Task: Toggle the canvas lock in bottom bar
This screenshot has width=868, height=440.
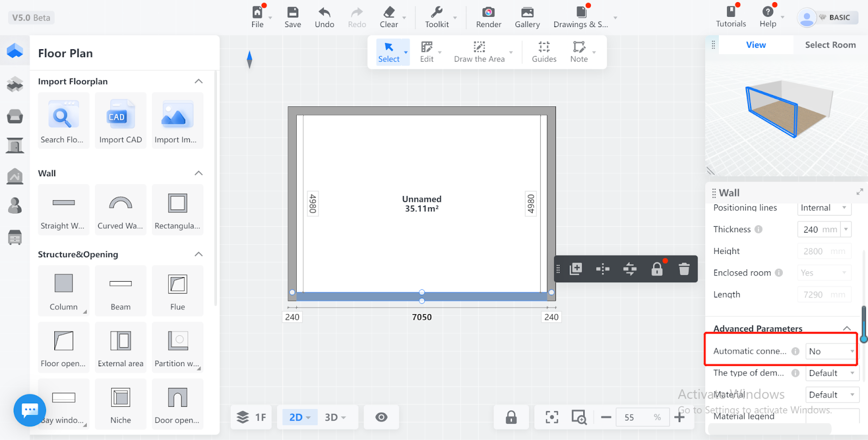Action: [511, 417]
